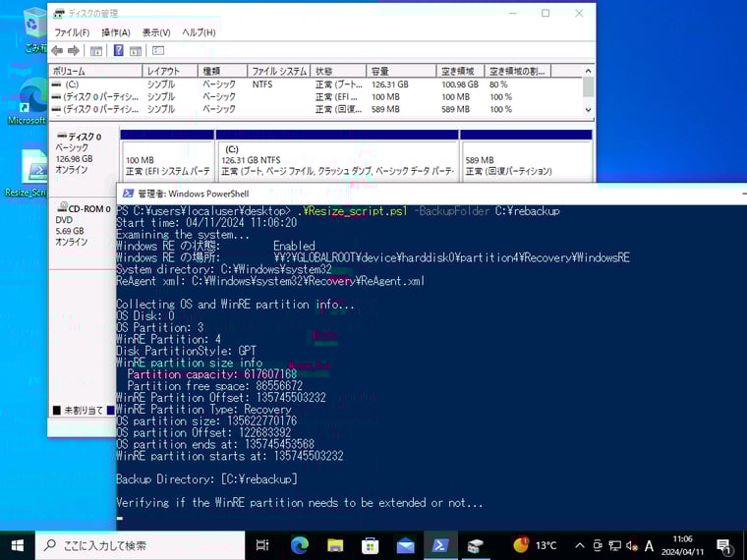Viewport: 747px width, 560px height.
Task: Sort by the 容量 column header
Action: [401, 71]
